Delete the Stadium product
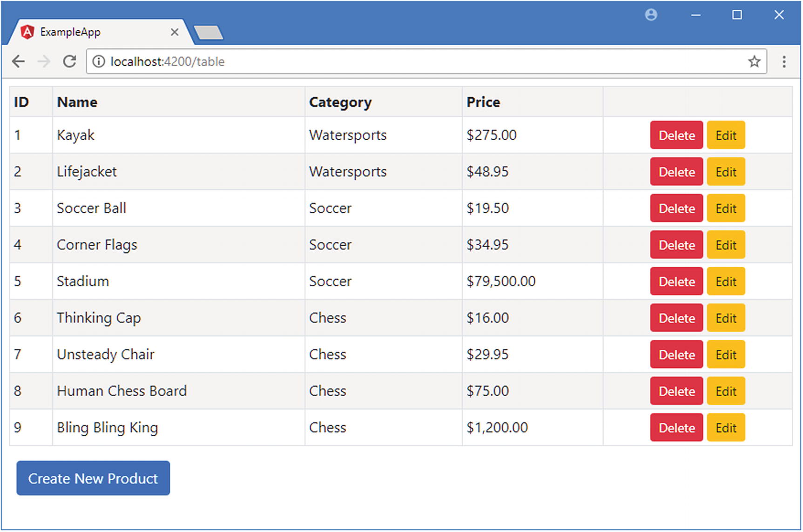Viewport: 803px width, 532px height. [676, 282]
